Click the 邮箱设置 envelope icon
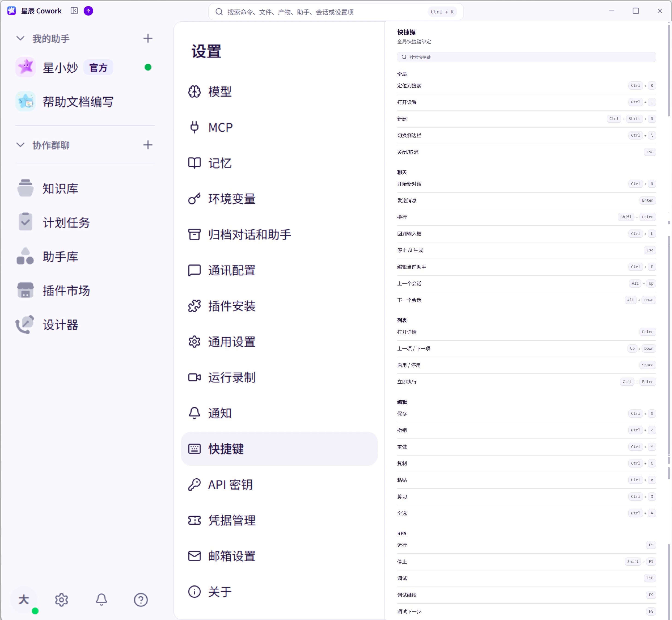 pyautogui.click(x=195, y=556)
